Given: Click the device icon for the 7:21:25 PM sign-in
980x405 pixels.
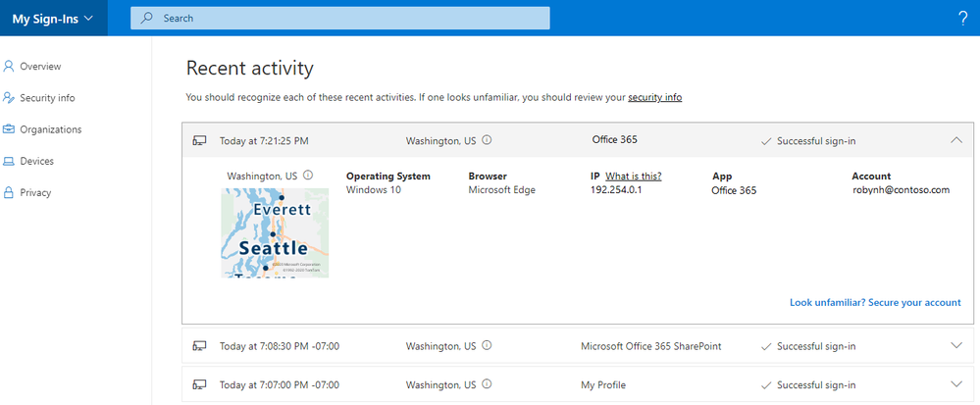Looking at the screenshot, I should [199, 141].
